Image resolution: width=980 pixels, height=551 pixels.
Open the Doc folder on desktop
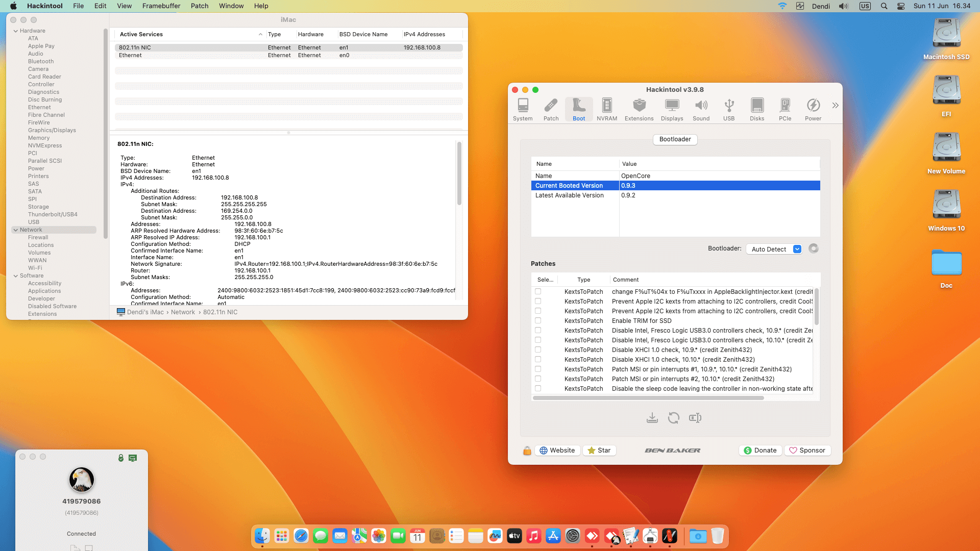pyautogui.click(x=946, y=269)
